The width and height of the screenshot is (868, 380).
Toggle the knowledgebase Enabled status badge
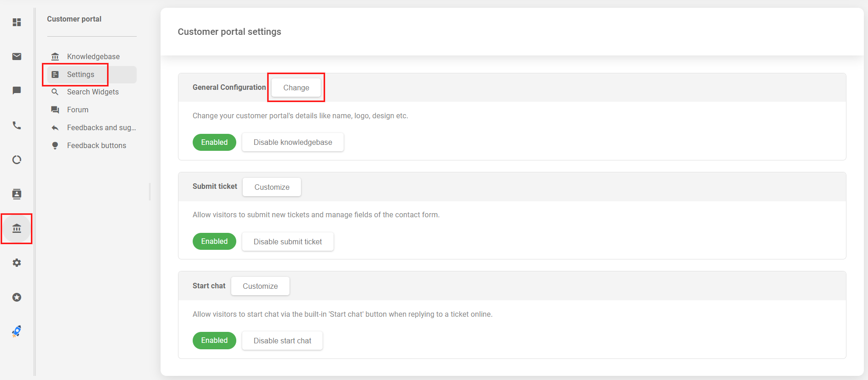point(214,142)
